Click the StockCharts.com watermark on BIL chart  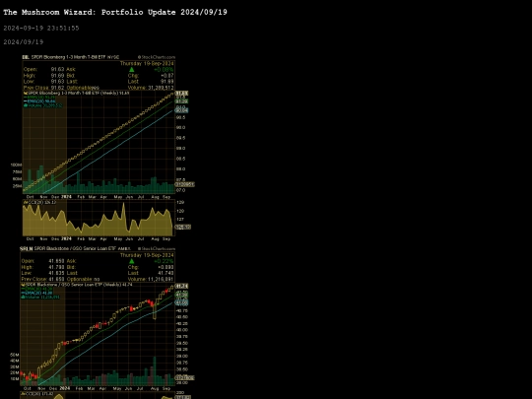tap(157, 57)
